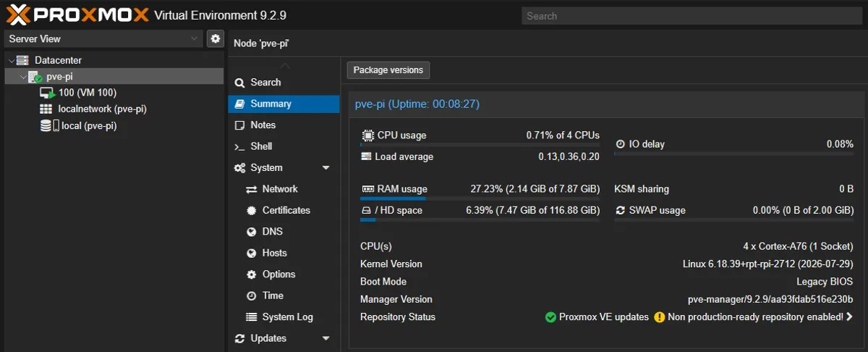
Task: Open the Server View dropdown
Action: click(194, 38)
